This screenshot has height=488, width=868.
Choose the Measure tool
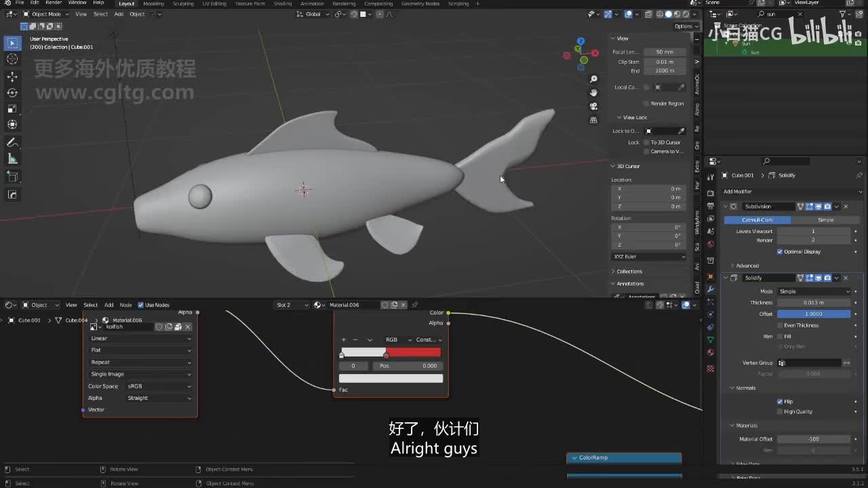(x=12, y=159)
